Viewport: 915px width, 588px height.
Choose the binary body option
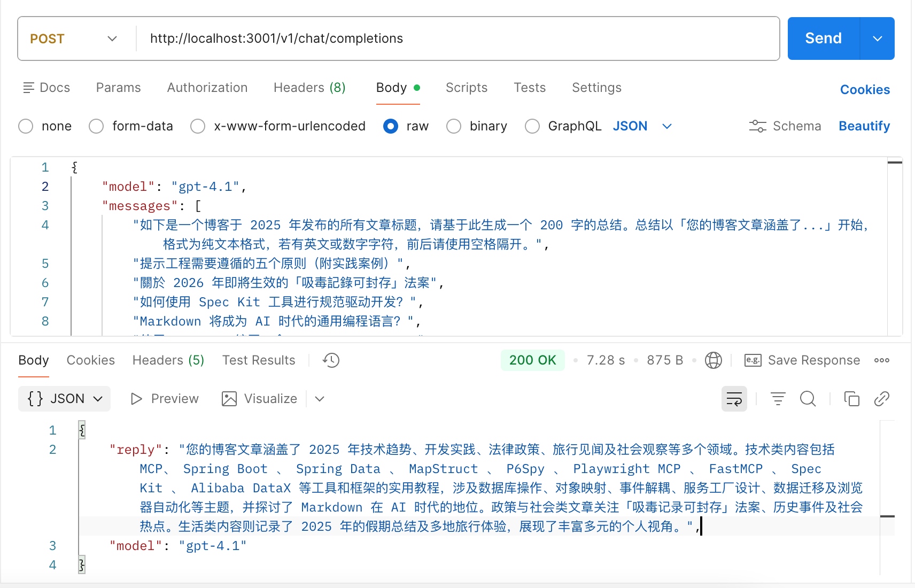tap(454, 126)
